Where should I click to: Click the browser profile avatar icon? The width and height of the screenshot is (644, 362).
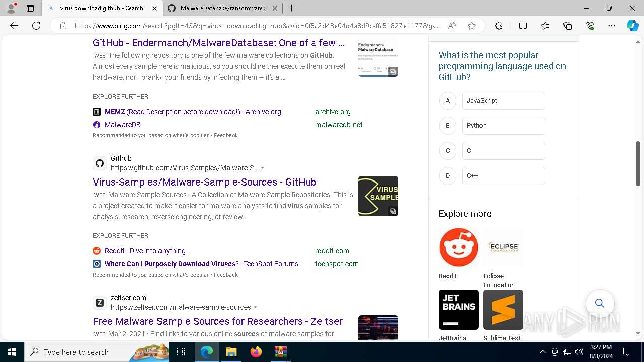tap(11, 8)
